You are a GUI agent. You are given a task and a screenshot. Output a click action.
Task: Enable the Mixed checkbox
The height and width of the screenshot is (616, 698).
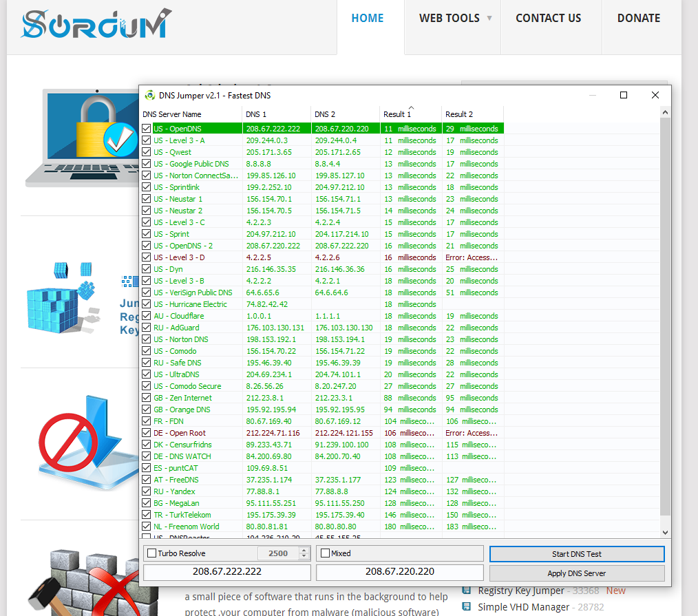(326, 553)
